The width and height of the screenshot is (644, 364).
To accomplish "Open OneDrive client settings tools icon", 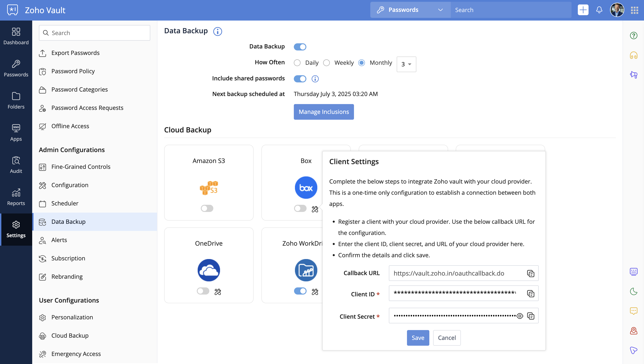I will (218, 291).
